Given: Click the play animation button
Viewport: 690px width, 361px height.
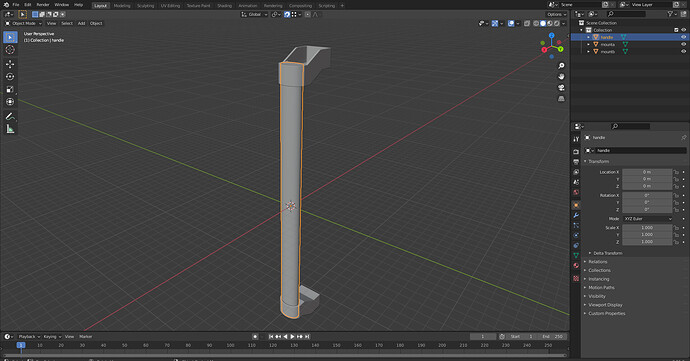Looking at the screenshot, I should (292, 337).
